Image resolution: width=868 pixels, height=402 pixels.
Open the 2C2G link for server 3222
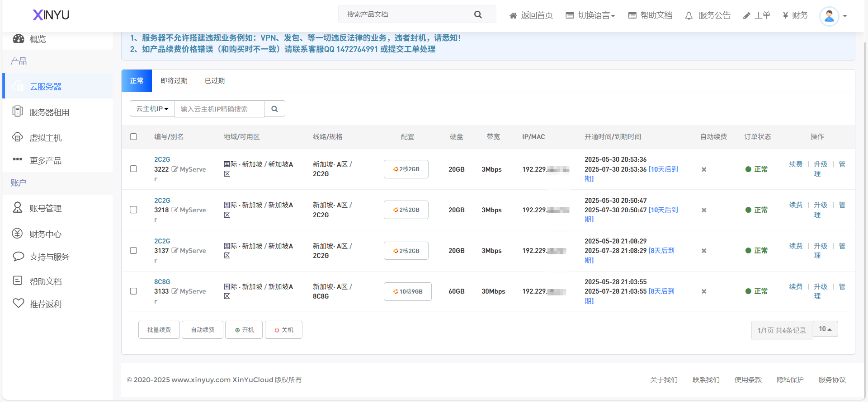162,159
